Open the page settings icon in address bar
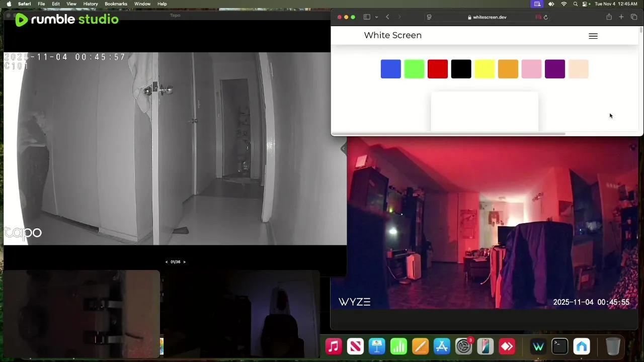644x362 pixels. pyautogui.click(x=429, y=17)
